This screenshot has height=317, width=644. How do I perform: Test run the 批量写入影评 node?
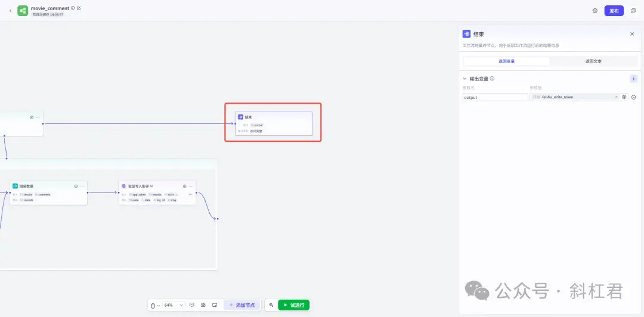tap(184, 187)
